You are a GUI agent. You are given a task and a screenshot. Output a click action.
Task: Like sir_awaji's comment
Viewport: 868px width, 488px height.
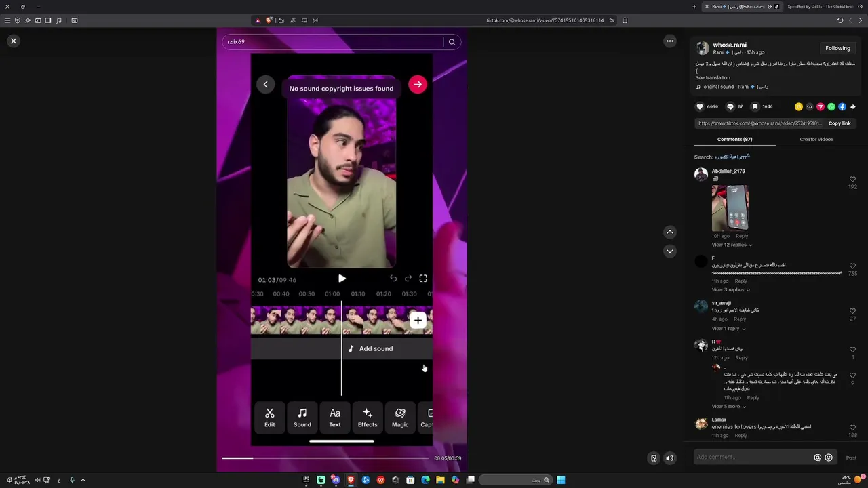[852, 312]
